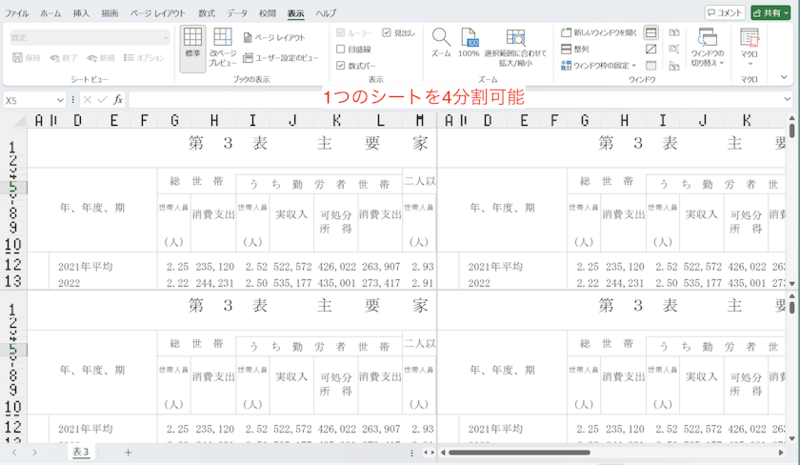
Task: Switch to ページレイアウト view in ribbon group
Action: 274,37
